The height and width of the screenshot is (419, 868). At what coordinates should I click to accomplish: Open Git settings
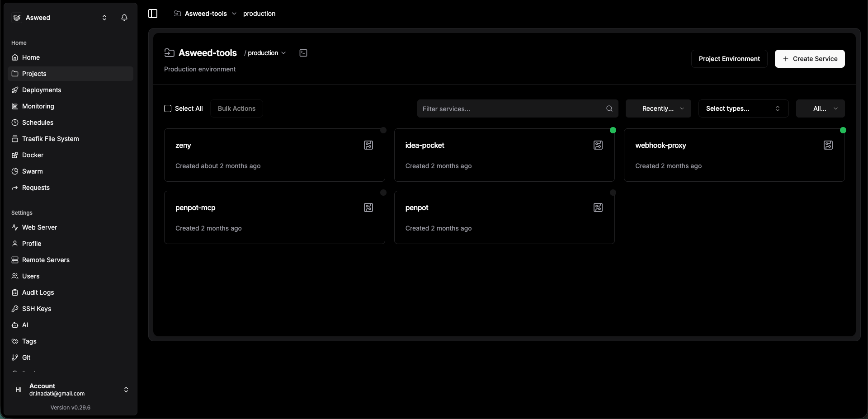pos(71,358)
